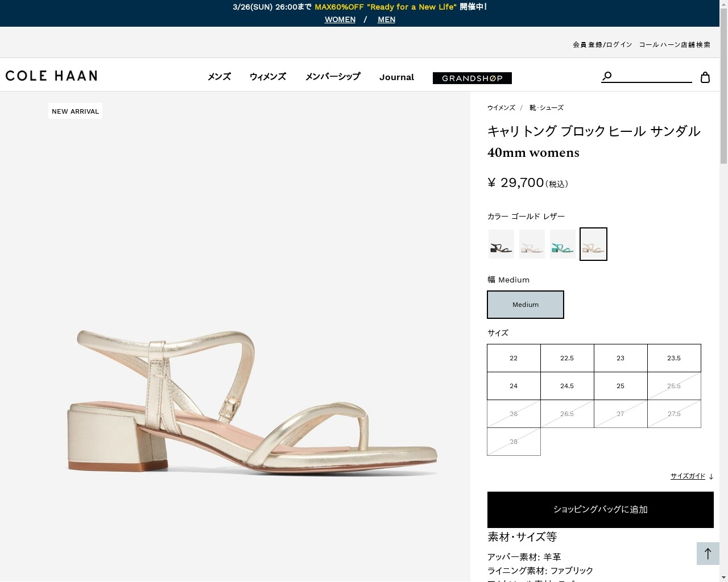Open コールハーン店舗検索 link

[675, 44]
